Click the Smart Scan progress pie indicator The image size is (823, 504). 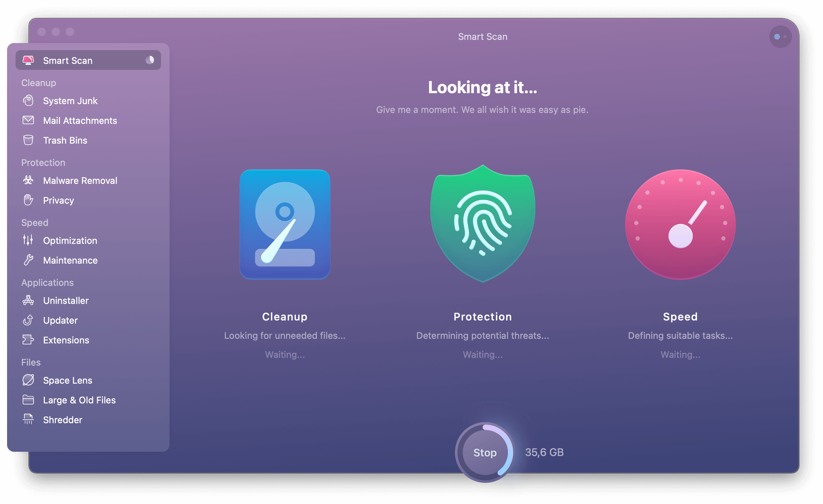coord(150,60)
